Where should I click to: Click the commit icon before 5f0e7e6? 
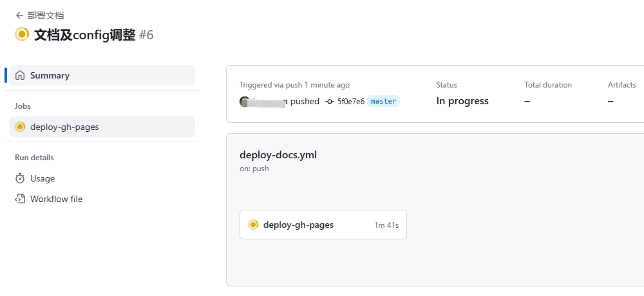click(329, 102)
